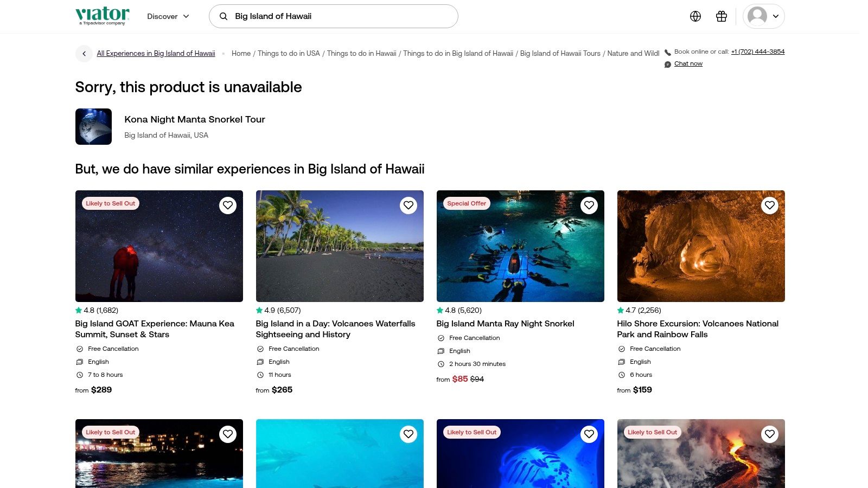The width and height of the screenshot is (868, 488).
Task: Click Likely to Sell Out badge on Mauna Kea card
Action: coord(111,203)
